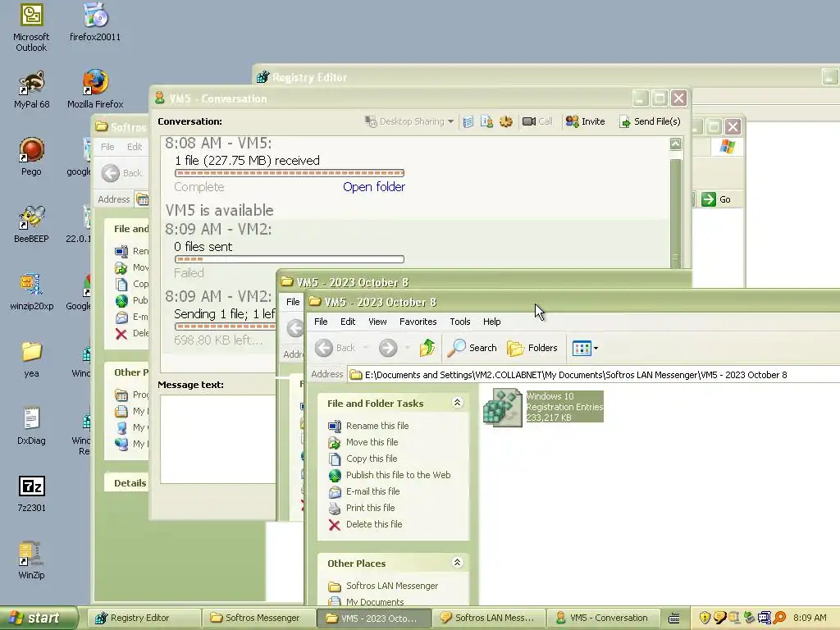The image size is (840, 630).
Task: Open BeeBEEP desktop shortcut
Action: click(31, 224)
